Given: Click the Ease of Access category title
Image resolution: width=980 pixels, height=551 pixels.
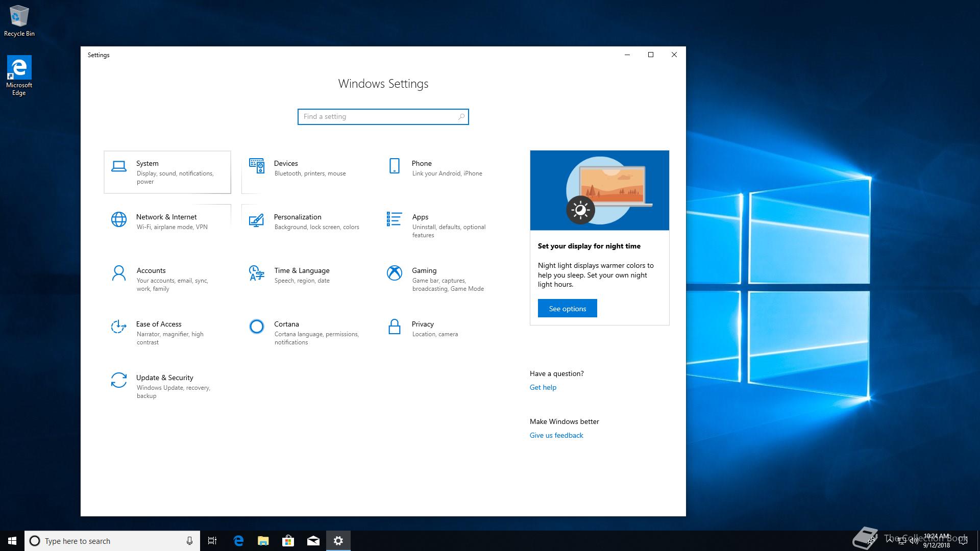Looking at the screenshot, I should coord(159,324).
